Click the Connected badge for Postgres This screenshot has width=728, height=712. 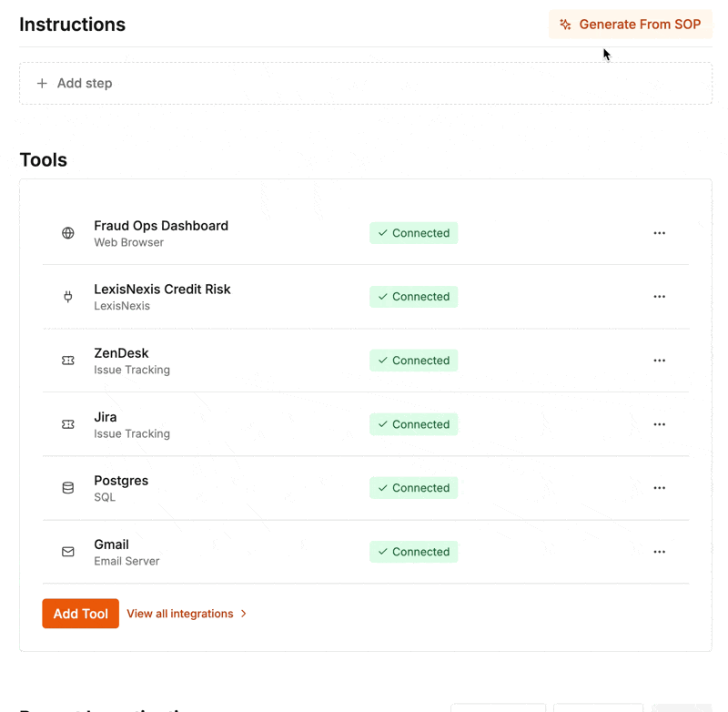click(413, 488)
